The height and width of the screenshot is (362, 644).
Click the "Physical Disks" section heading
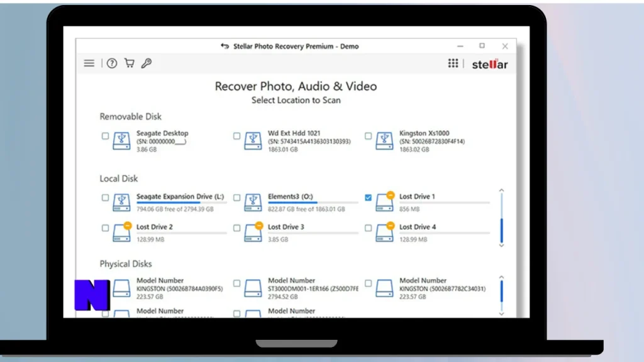click(126, 264)
